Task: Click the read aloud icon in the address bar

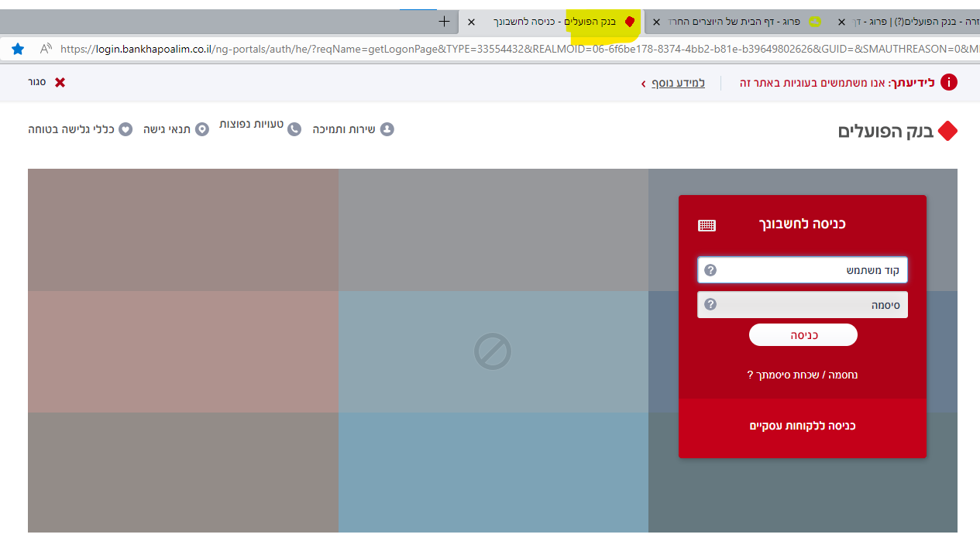Action: (46, 49)
